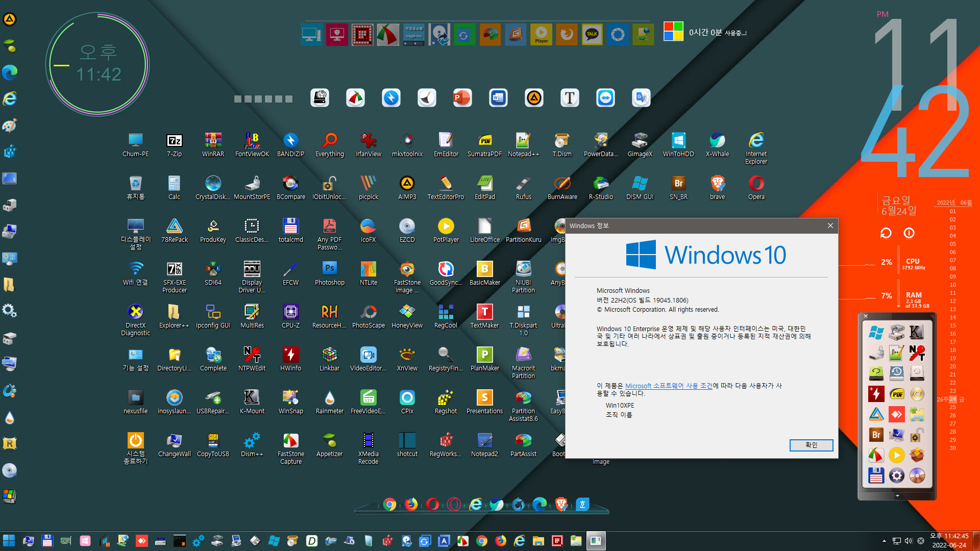The image size is (980, 551).
Task: Open the NTLite shortcut
Action: [368, 273]
